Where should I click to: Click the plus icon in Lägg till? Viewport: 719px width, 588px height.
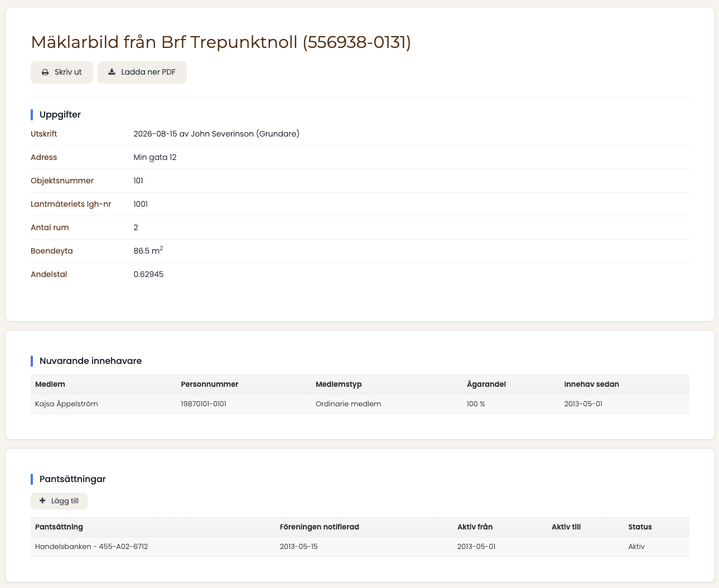coord(42,501)
